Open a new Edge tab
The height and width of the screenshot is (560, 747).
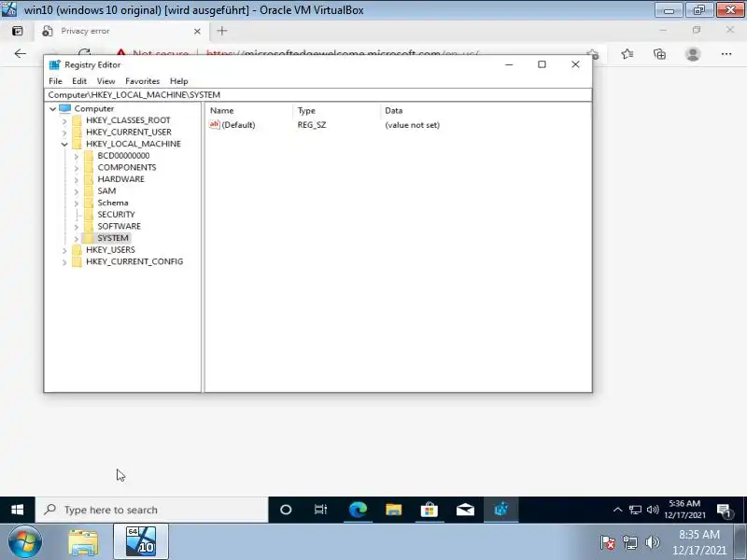coord(222,31)
